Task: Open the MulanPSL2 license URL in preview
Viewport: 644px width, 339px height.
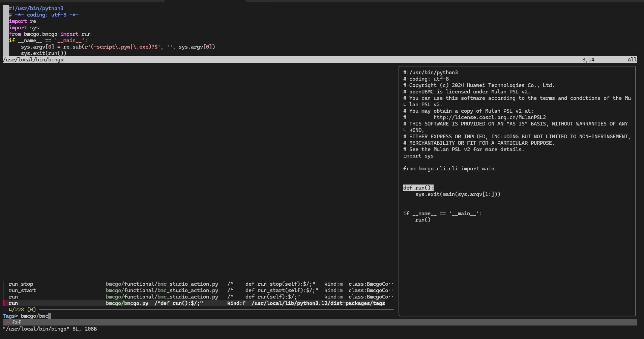Action: [489, 117]
